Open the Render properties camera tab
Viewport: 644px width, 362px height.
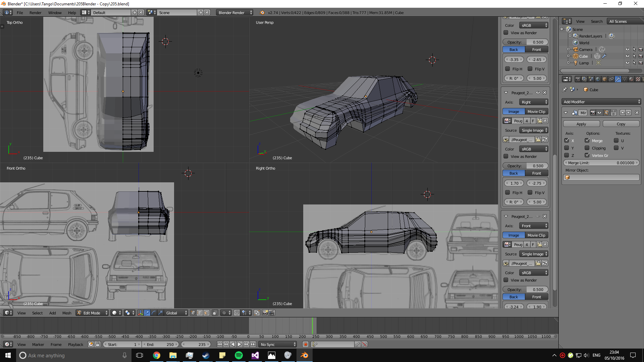578,79
